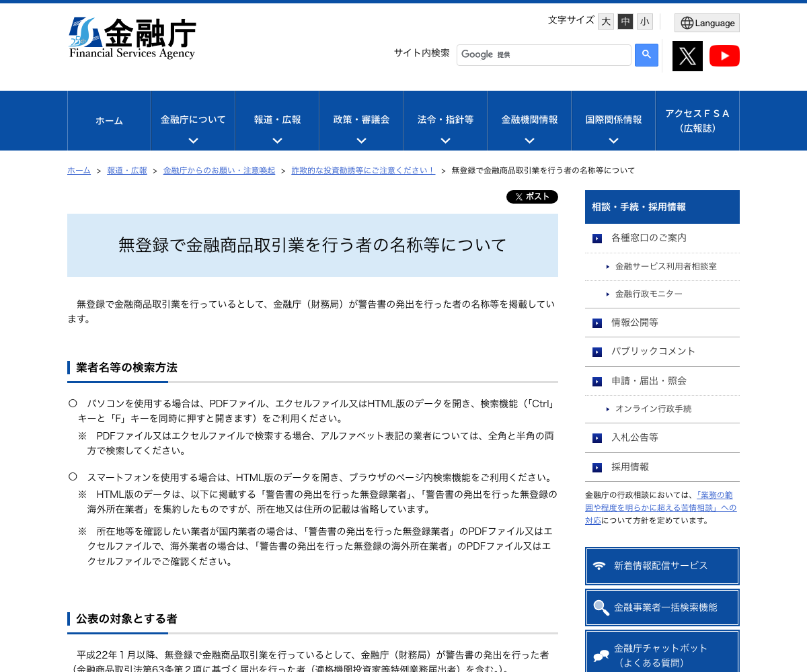Expand the 報道・広報 menu chevron
Image resolution: width=807 pixels, height=672 pixels.
click(x=277, y=141)
